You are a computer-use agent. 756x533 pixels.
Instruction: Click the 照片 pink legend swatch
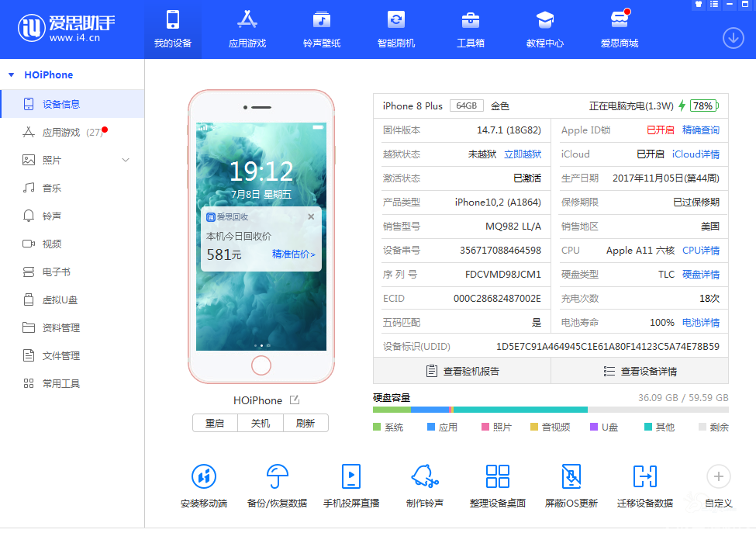tap(485, 427)
